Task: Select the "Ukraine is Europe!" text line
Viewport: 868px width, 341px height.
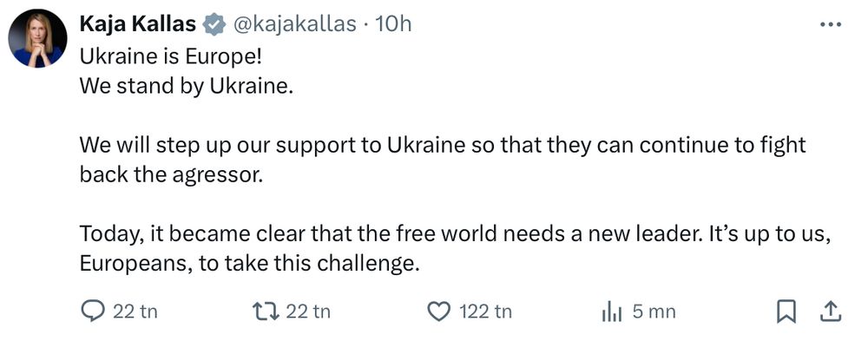Action: (170, 56)
